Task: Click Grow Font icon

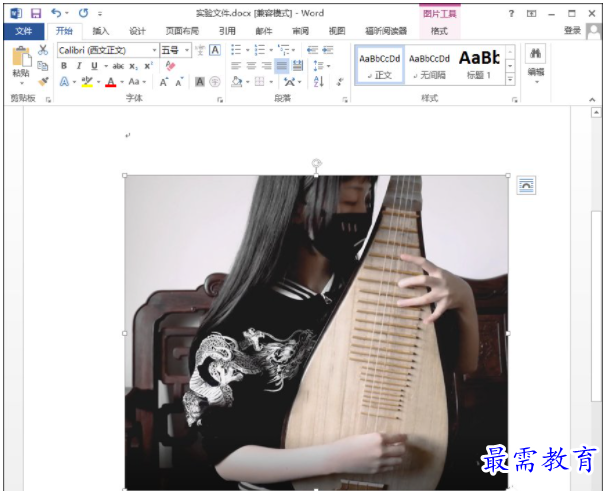Action: coord(164,82)
